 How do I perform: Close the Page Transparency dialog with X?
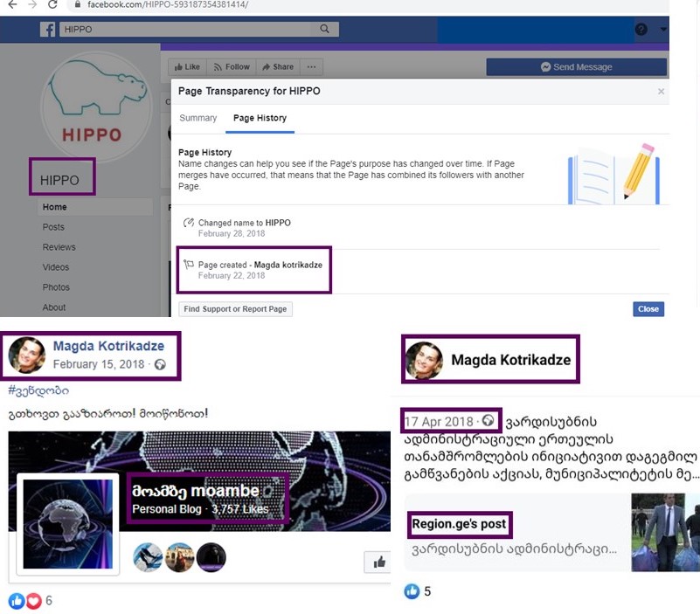tap(662, 92)
